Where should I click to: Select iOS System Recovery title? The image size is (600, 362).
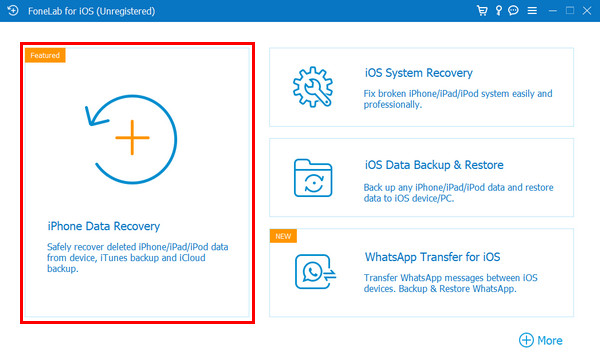[x=419, y=73]
